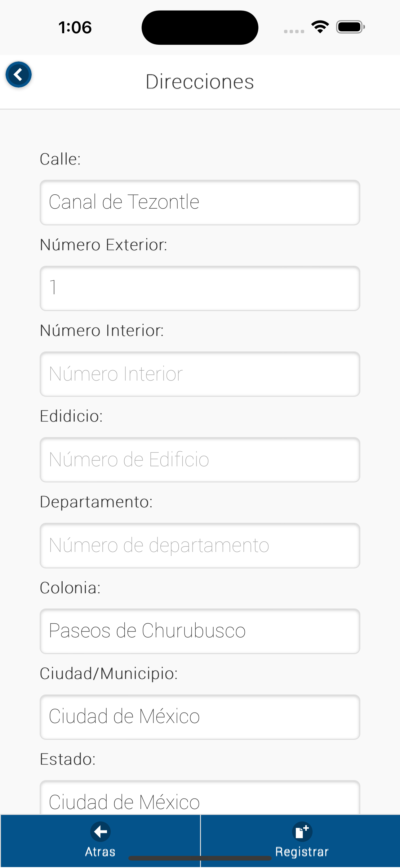Tap the back chevron icon in header
The height and width of the screenshot is (868, 400).
click(19, 75)
